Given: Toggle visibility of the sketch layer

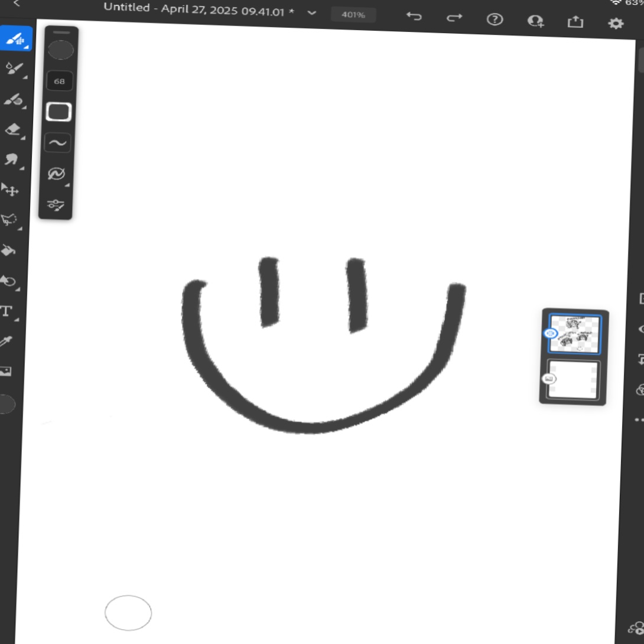Looking at the screenshot, I should (551, 334).
